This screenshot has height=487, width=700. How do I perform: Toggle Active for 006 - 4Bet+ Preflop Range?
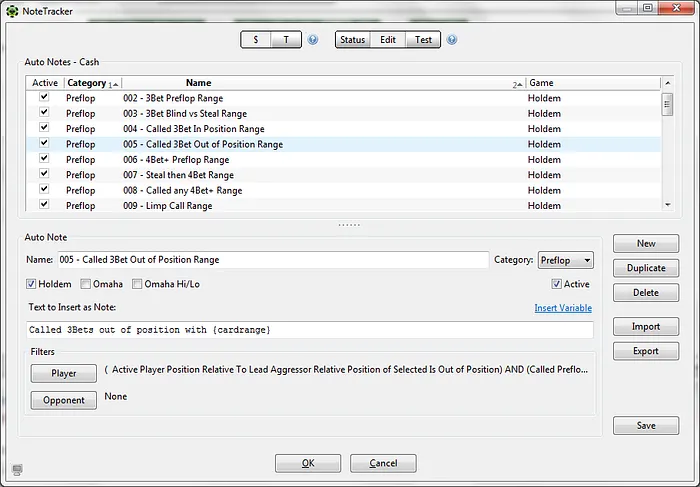click(44, 158)
